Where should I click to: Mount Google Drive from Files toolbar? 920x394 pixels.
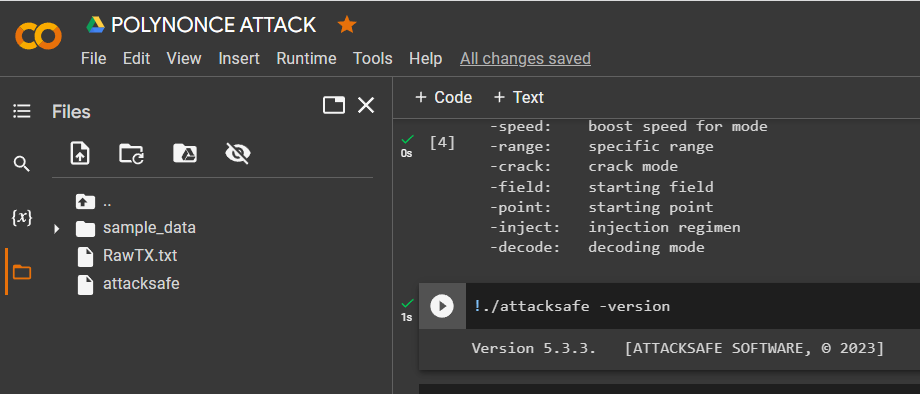pos(185,154)
